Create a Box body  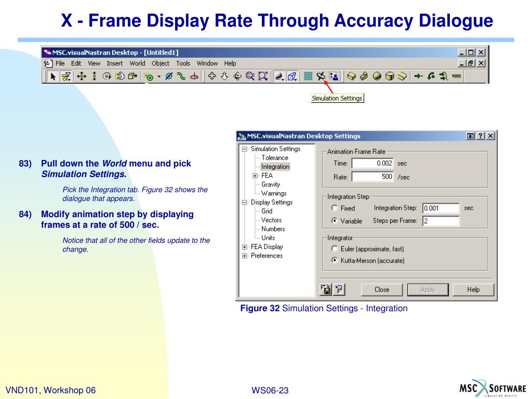352,76
